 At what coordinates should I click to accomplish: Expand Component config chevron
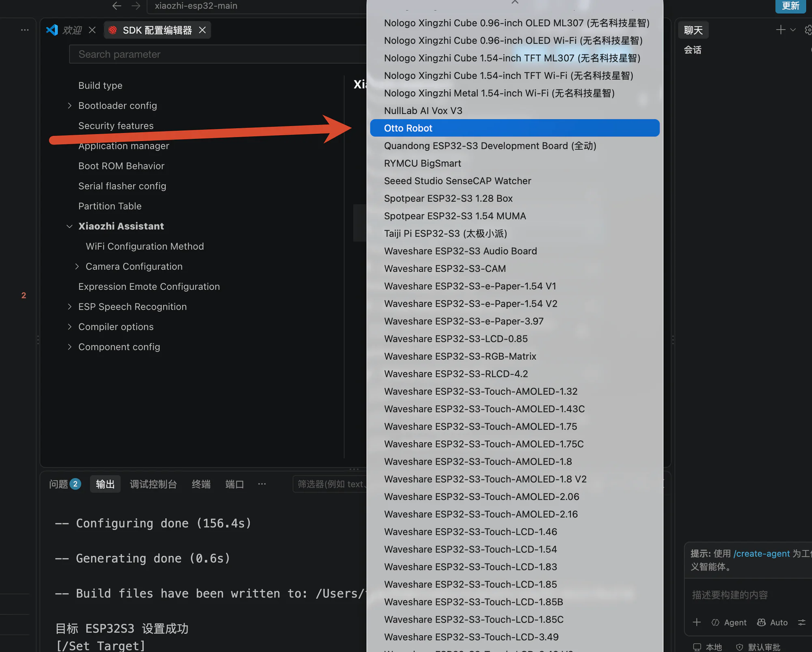pos(69,347)
